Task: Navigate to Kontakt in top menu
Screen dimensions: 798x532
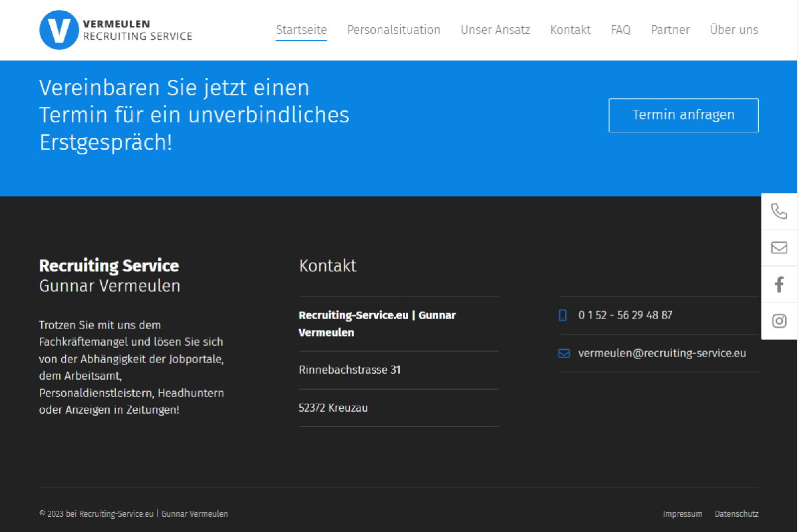Action: click(x=570, y=30)
